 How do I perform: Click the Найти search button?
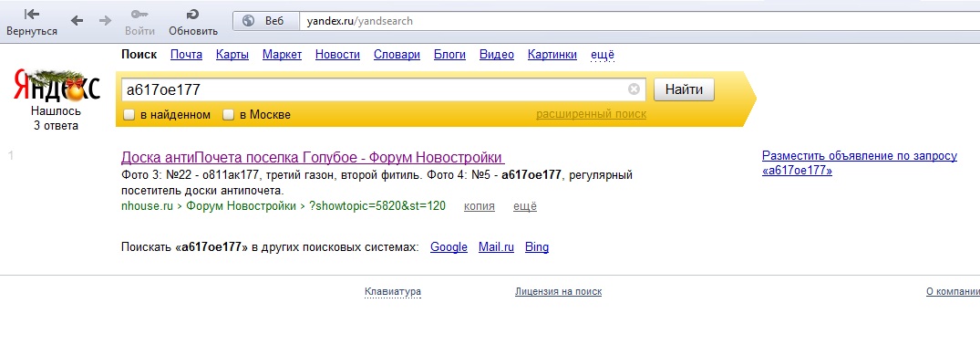[684, 89]
